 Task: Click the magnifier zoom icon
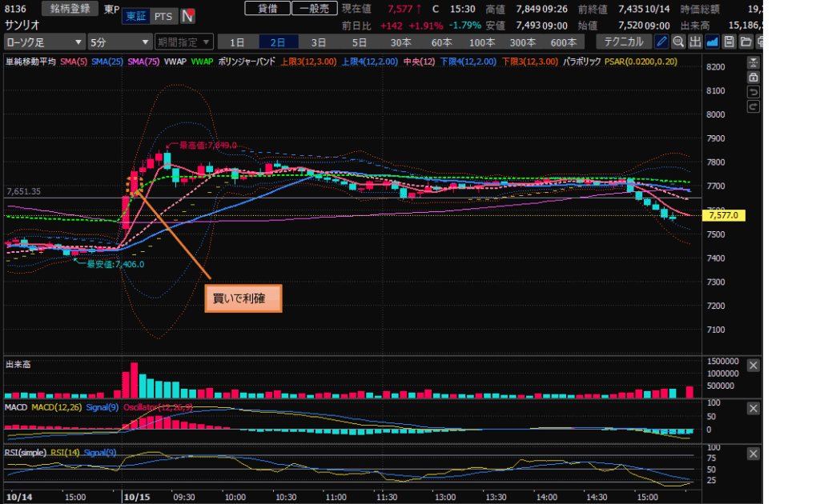click(678, 42)
